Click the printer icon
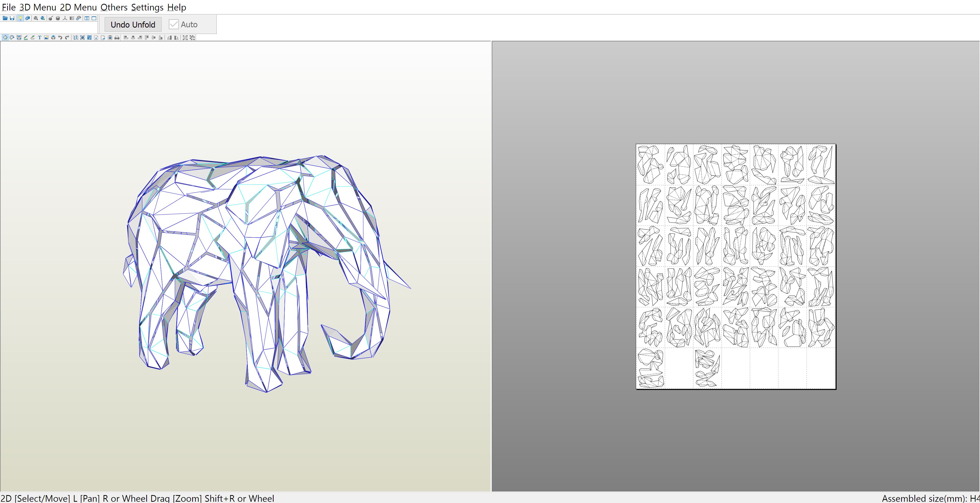 [x=117, y=38]
